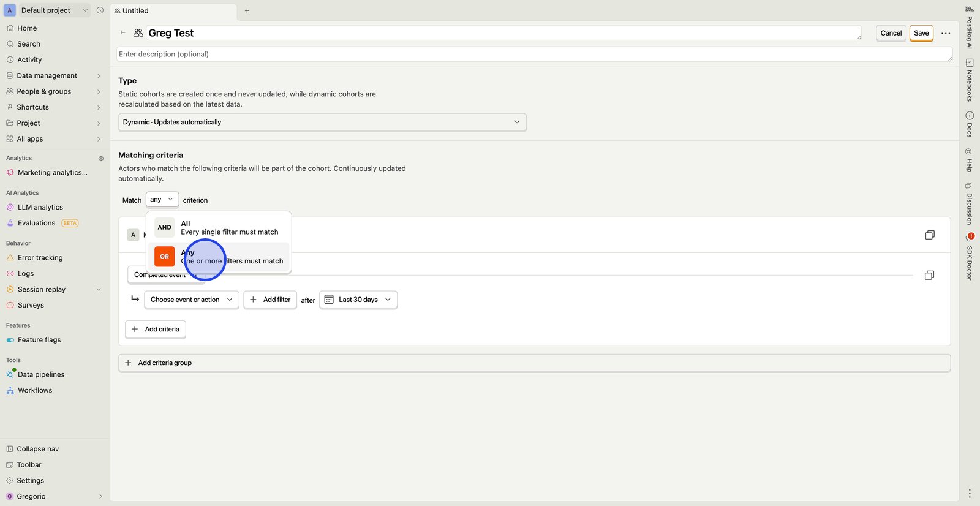Click the Analytics section gear icon
The width and height of the screenshot is (980, 506).
[101, 159]
